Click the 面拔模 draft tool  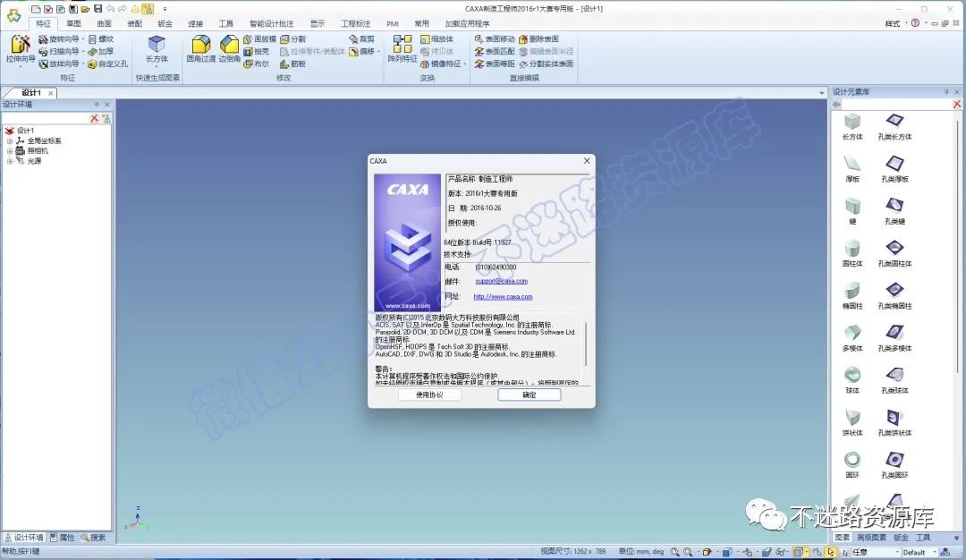coord(260,38)
